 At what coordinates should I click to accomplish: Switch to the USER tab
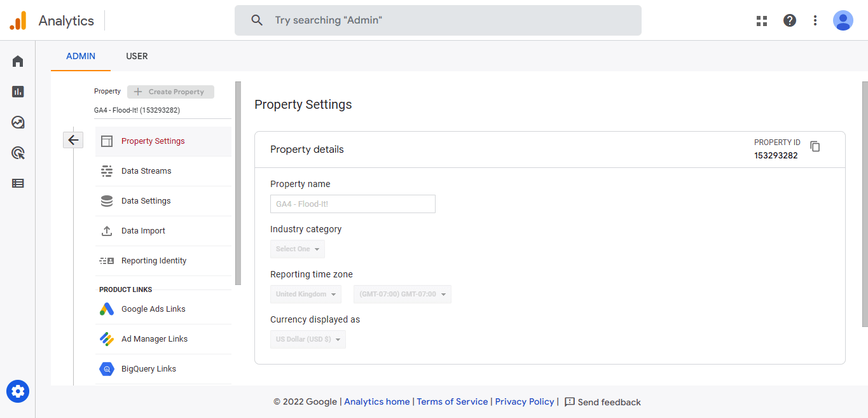click(x=137, y=56)
